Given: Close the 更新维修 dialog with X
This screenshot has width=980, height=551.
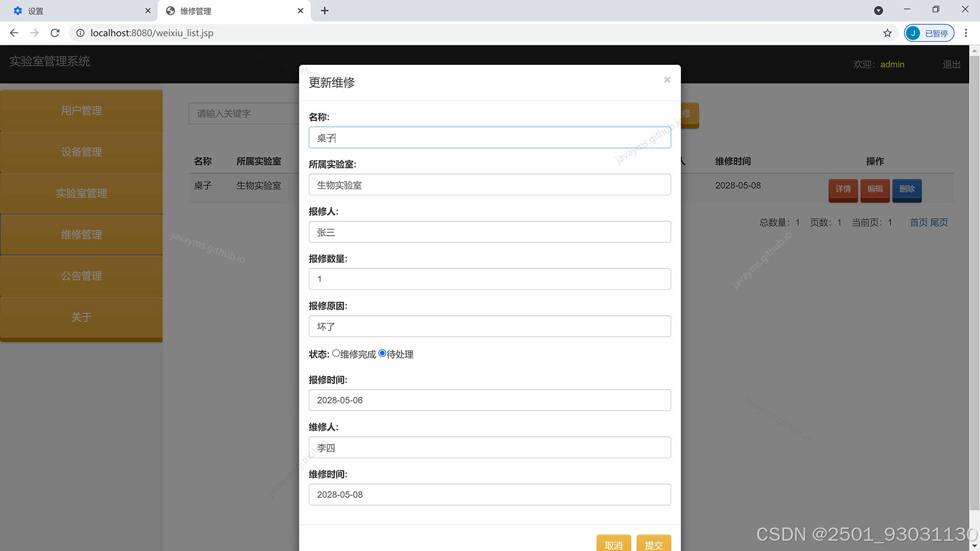Looking at the screenshot, I should [667, 80].
